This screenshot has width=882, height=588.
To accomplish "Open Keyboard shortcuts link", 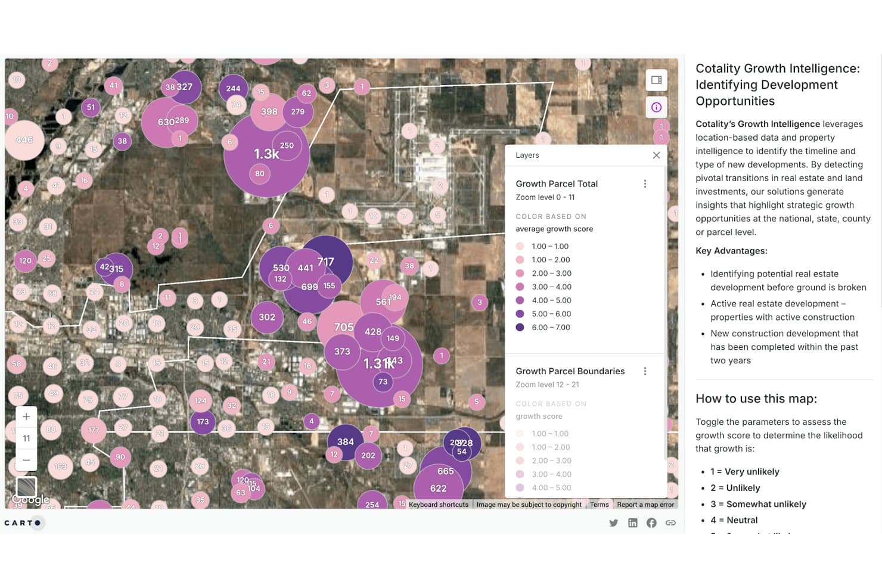I will pos(439,505).
